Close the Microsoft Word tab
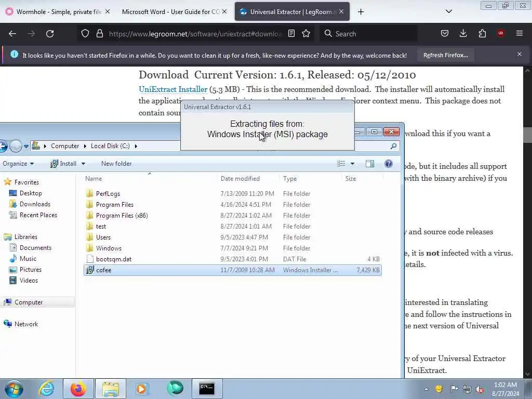This screenshot has width=532, height=399. click(224, 11)
